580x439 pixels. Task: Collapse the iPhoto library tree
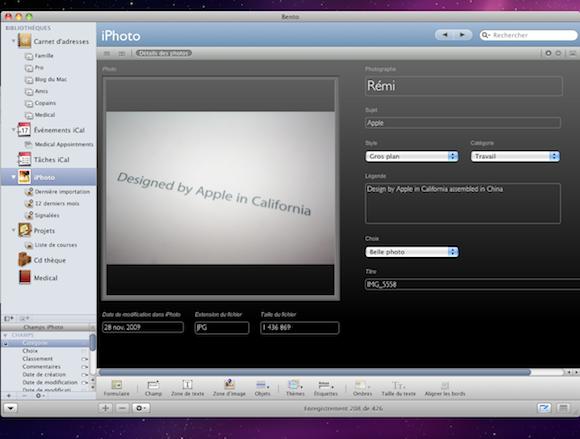(13, 177)
